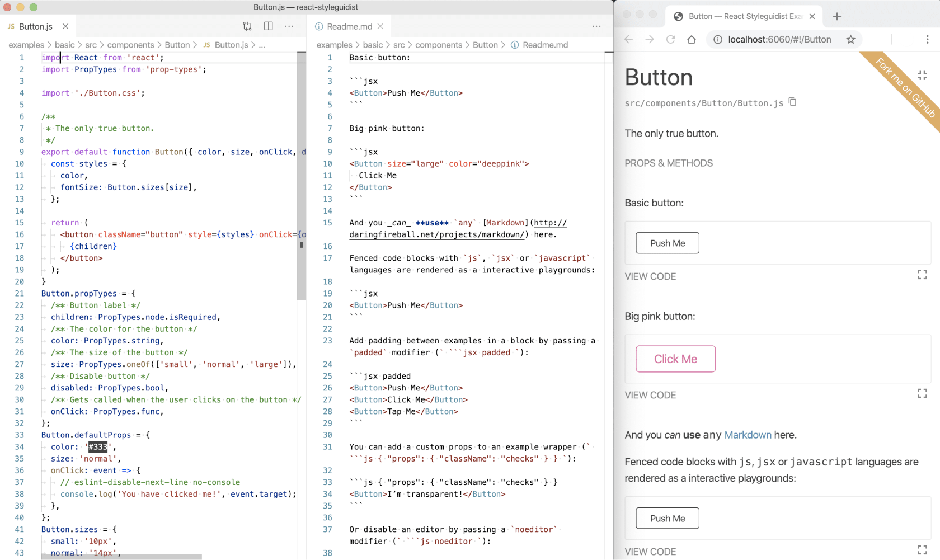
Task: Place cursor on 'Button.propTypes = {' line
Action: tap(88, 293)
